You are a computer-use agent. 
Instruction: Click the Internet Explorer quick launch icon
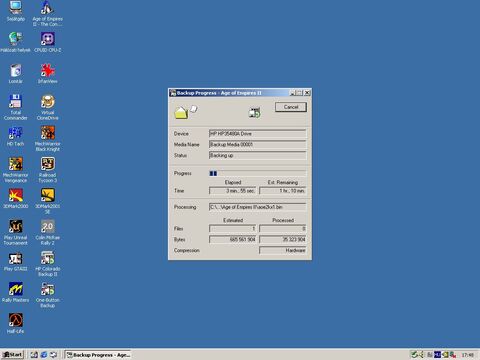pyautogui.click(x=44, y=355)
